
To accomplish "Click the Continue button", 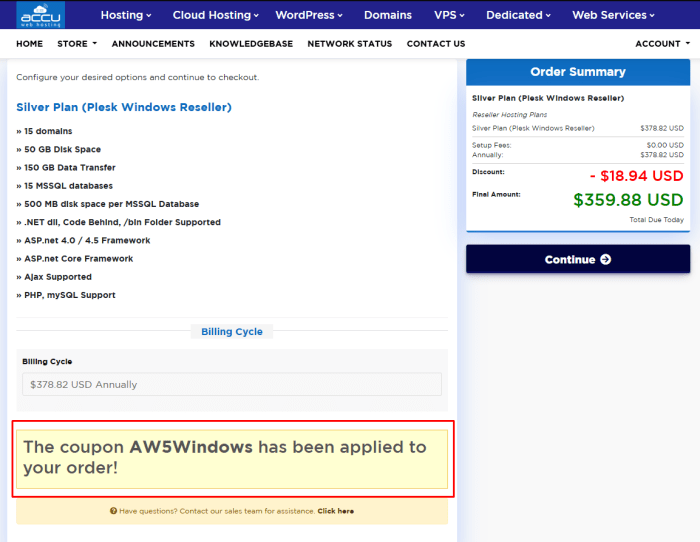I will tap(578, 259).
